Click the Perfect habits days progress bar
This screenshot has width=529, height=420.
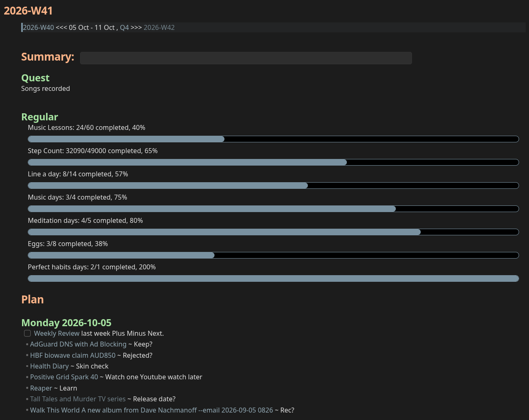click(273, 278)
